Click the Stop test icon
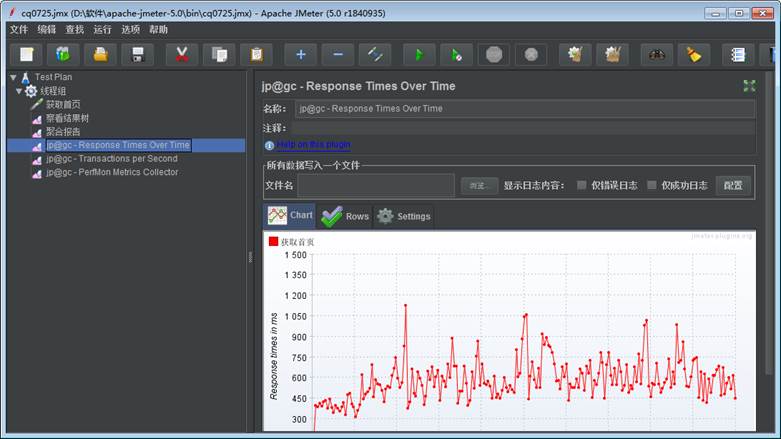This screenshot has height=439, width=781. point(494,54)
